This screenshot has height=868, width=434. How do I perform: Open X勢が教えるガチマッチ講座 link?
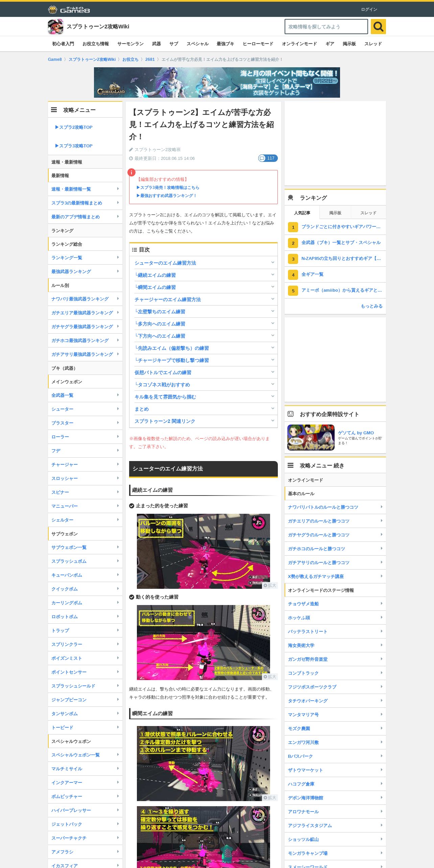pos(335,576)
